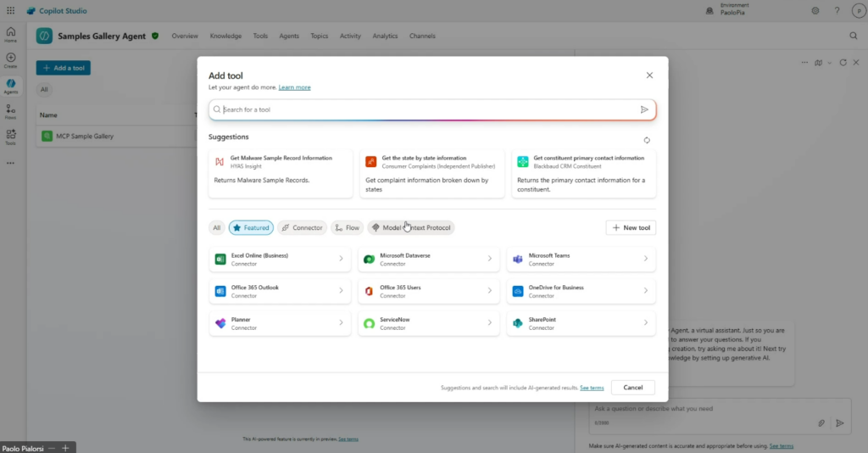Choose Get Malware Sample Record Information suggestion
This screenshot has height=453, width=868.
[x=281, y=173]
